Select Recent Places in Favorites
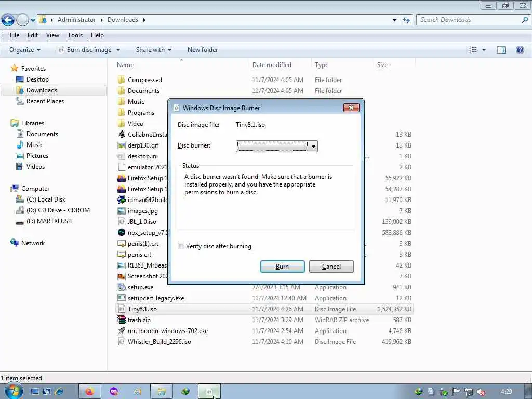The height and width of the screenshot is (399, 532). click(45, 101)
